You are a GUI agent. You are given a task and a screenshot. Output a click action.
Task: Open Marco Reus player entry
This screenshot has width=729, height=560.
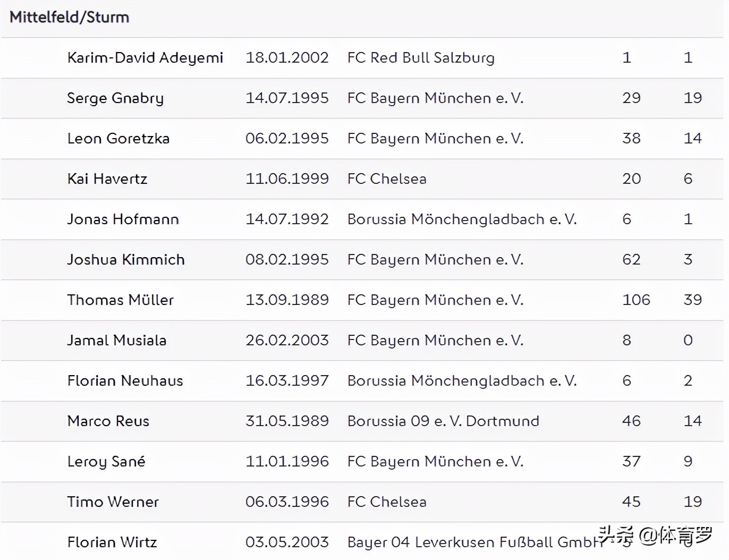coord(108,421)
